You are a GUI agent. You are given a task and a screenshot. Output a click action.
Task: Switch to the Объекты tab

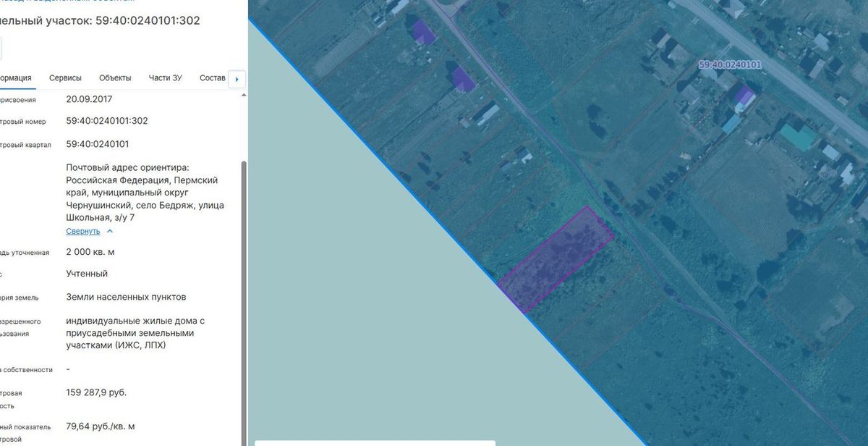click(x=115, y=78)
